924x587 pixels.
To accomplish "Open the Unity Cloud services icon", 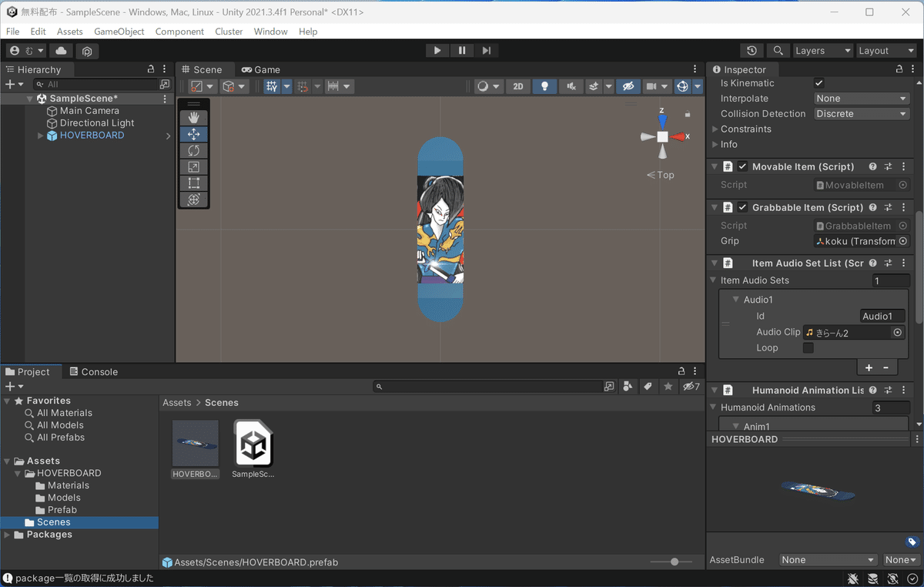I will click(x=61, y=51).
